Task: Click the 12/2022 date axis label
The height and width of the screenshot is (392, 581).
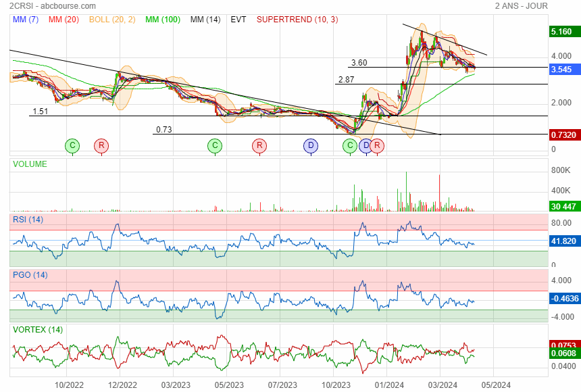Action: tap(123, 385)
